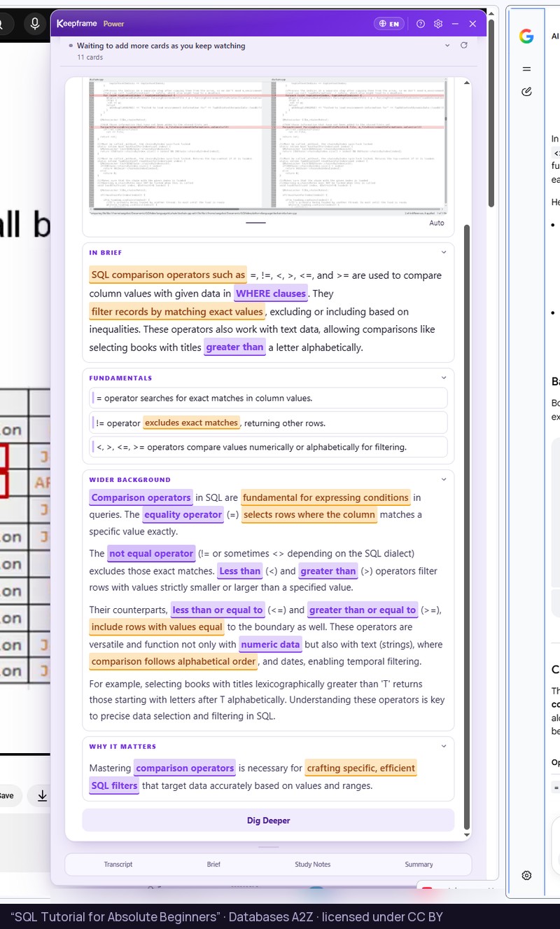560x929 pixels.
Task: Click the '11 cards' count text
Action: click(90, 57)
